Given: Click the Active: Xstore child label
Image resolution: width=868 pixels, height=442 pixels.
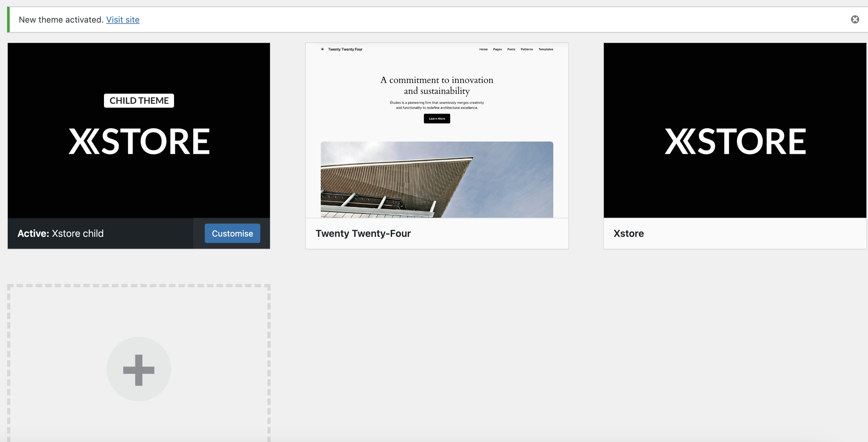Looking at the screenshot, I should tap(61, 233).
